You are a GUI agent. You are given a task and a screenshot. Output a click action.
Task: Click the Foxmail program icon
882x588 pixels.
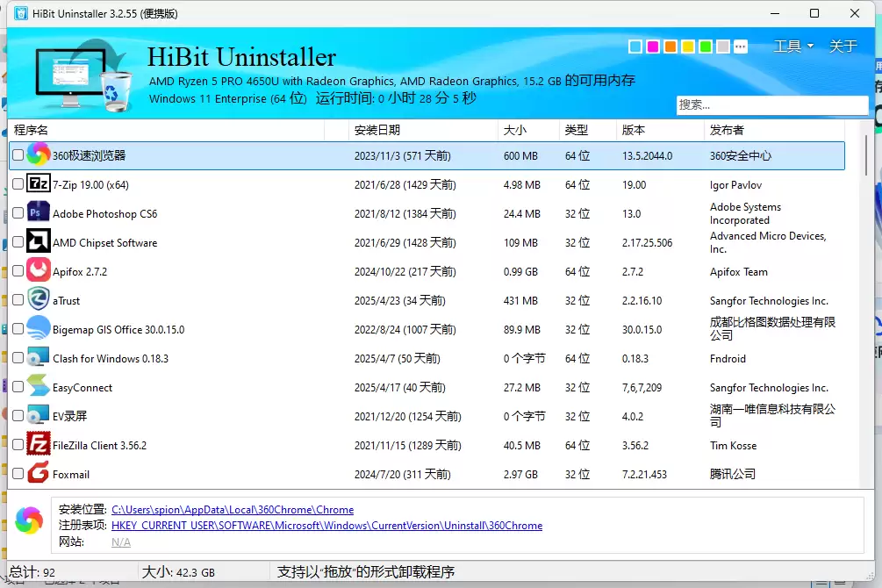click(39, 473)
